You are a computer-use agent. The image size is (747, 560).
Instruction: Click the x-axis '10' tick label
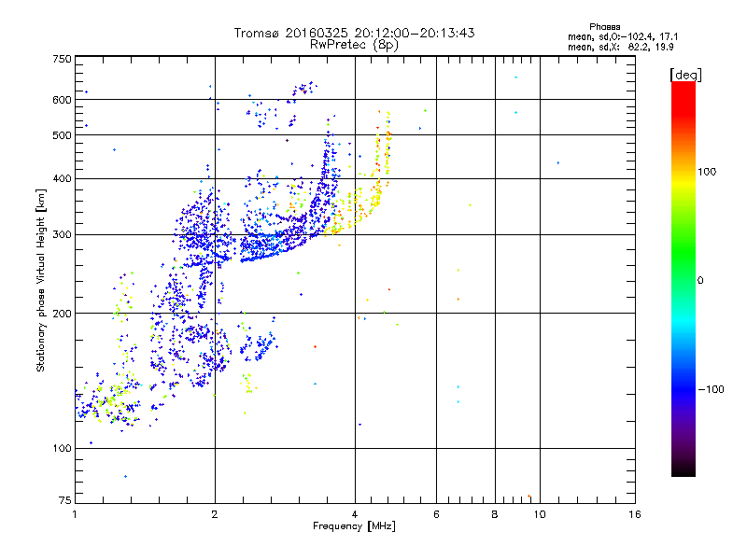540,514
